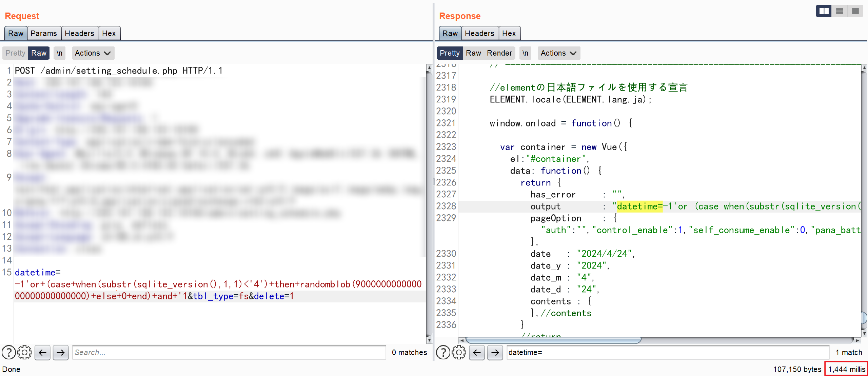This screenshot has width=868, height=376.
Task: Select Pretty view in Response editor
Action: coord(450,53)
